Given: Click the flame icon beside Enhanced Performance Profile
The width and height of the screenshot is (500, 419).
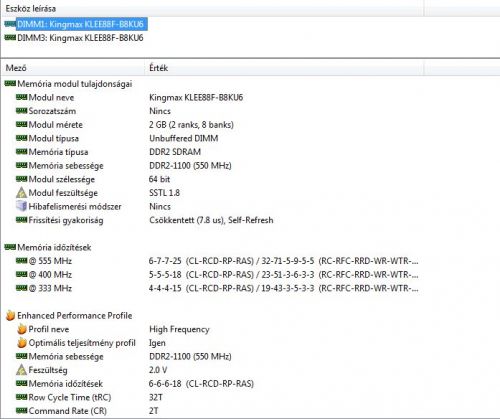Looking at the screenshot, I should click(10, 315).
